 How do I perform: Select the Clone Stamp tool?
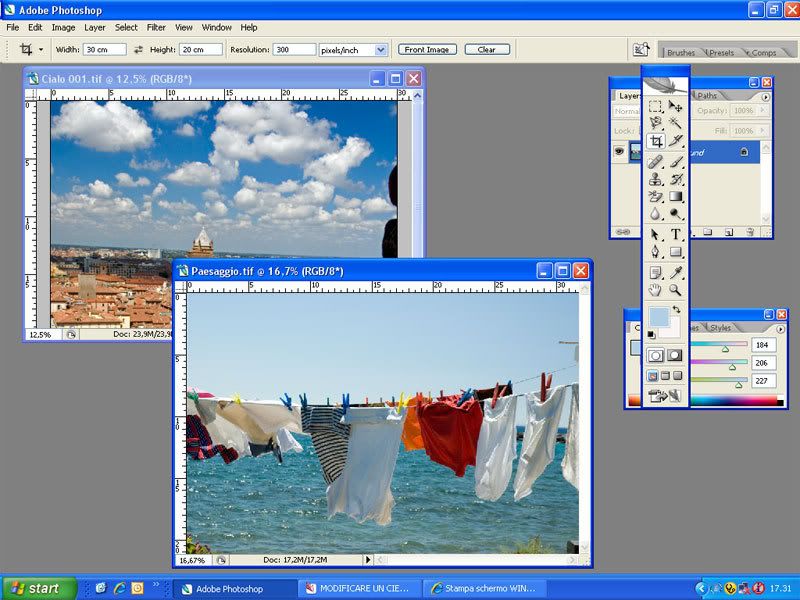pyautogui.click(x=656, y=179)
